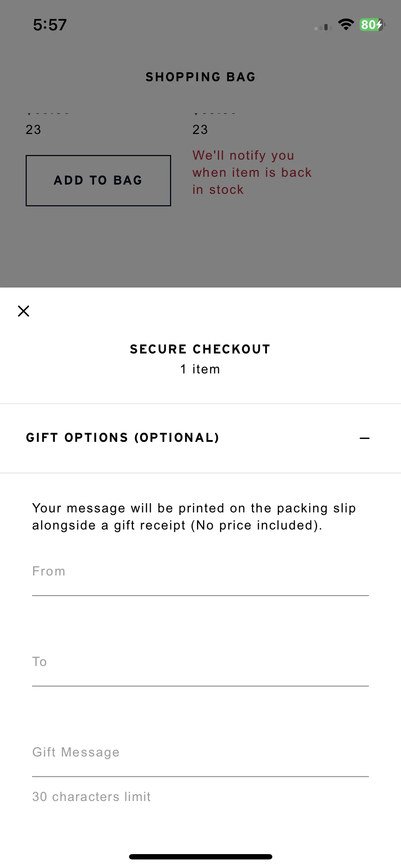Tap the Secure Checkout heading
This screenshot has width=401, height=868.
point(200,349)
